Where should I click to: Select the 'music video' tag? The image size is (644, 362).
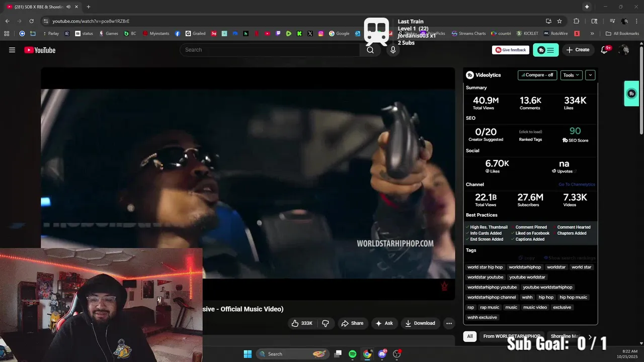coord(535,307)
